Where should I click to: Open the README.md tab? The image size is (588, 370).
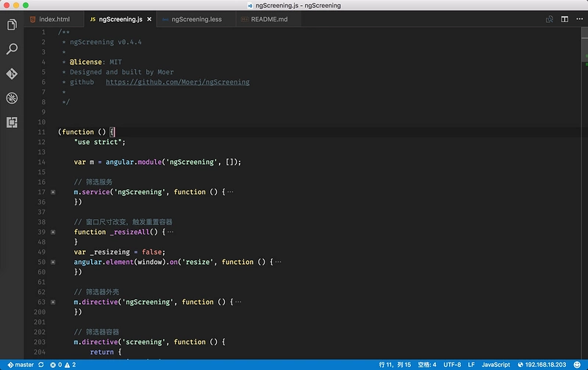click(268, 19)
